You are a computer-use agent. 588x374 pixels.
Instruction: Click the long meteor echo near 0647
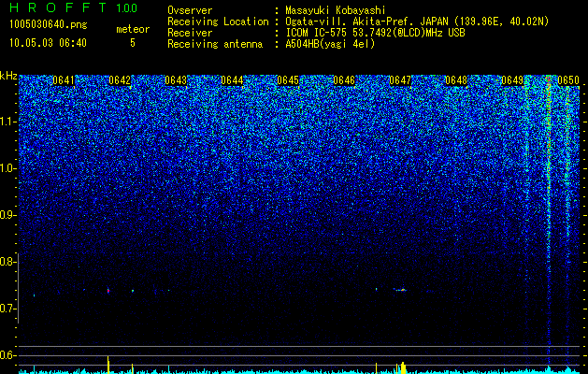[400, 290]
